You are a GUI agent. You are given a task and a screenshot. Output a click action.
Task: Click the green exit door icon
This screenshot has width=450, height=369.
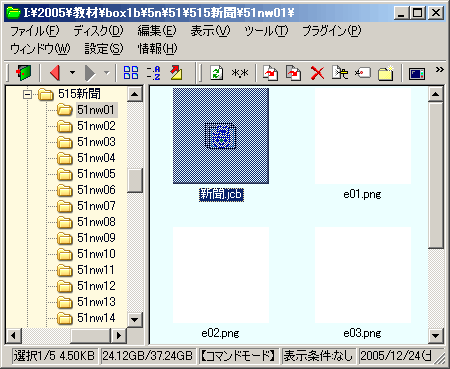(x=23, y=73)
